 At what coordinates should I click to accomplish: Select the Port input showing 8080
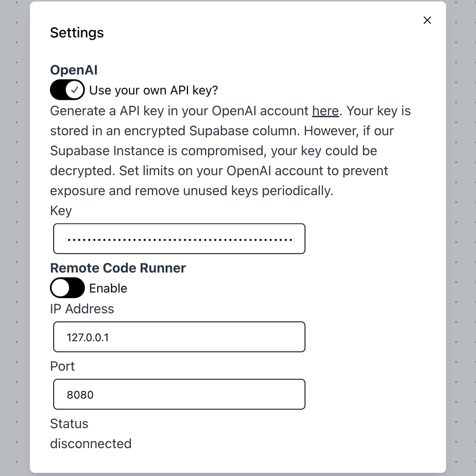click(179, 394)
